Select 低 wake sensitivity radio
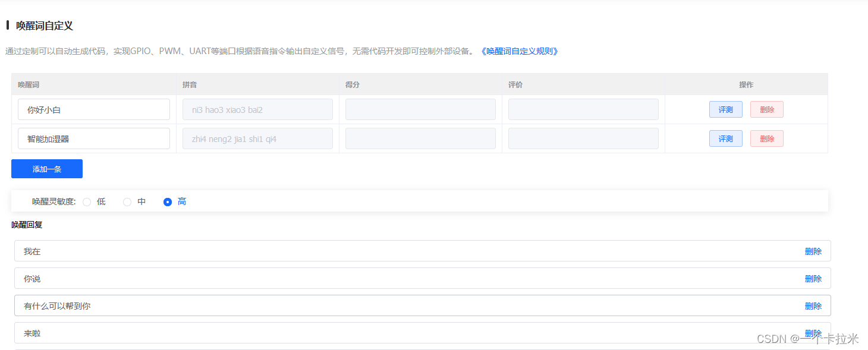The image size is (868, 350). pos(87,202)
